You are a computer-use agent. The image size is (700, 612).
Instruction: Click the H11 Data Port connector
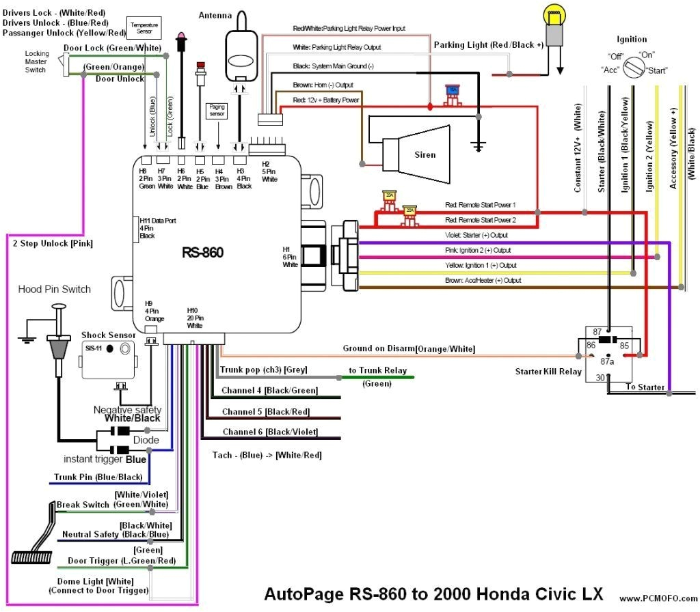pos(135,228)
